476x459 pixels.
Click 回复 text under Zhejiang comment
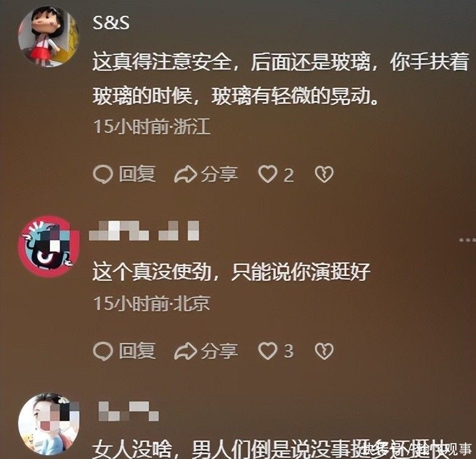coord(137,174)
